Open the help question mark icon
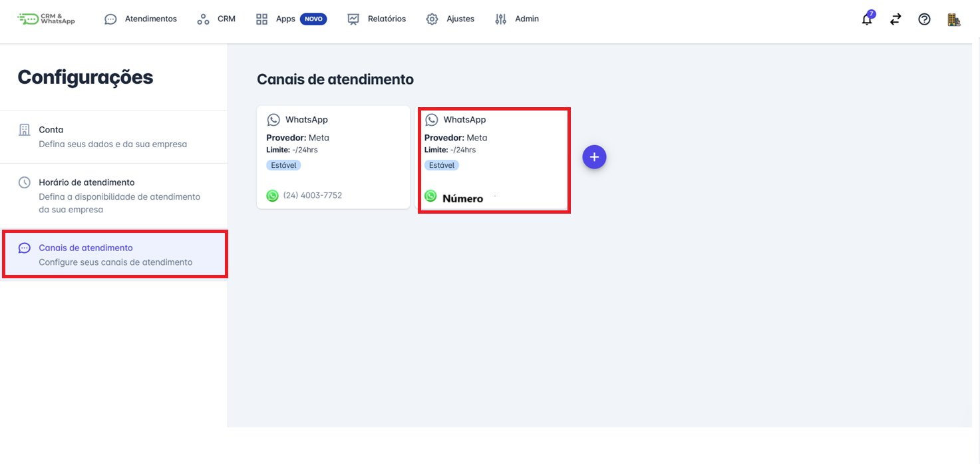Viewport: 980px width, 464px height. point(924,19)
